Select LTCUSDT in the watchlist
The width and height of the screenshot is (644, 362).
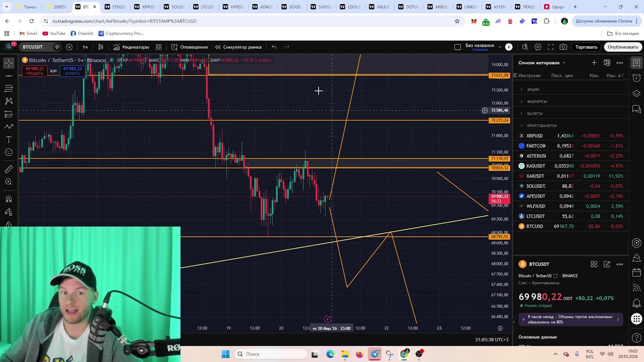point(571,216)
